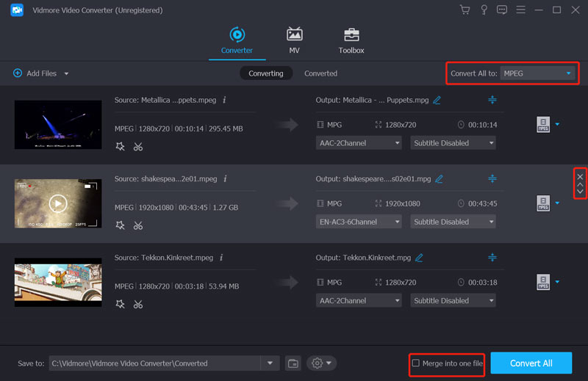The width and height of the screenshot is (588, 381).
Task: Open the shopping cart purchase icon
Action: (465, 10)
